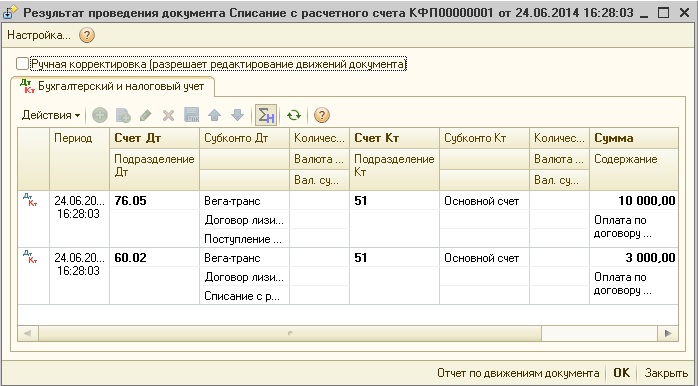Viewport: 698px width, 386px height.
Task: Toggle the sigma tax accounting display button
Action: (x=266, y=115)
